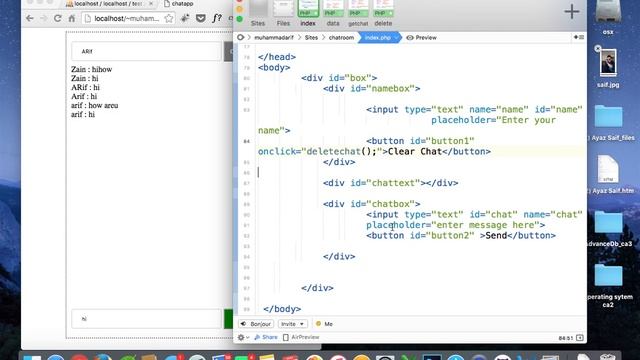This screenshot has height=360, width=640.
Task: Toggle the split view icon in path bar
Action: point(579,37)
